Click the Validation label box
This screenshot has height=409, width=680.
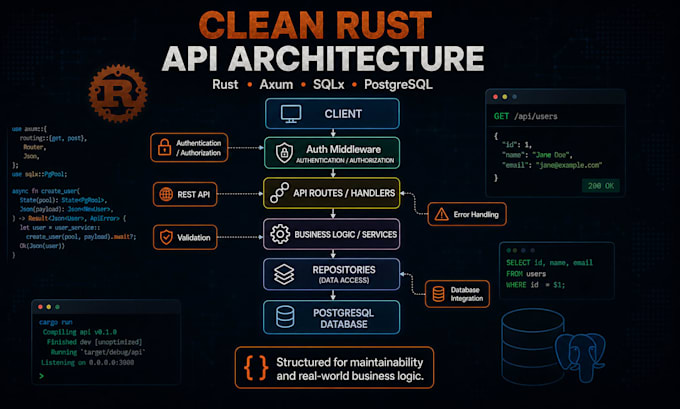(185, 237)
